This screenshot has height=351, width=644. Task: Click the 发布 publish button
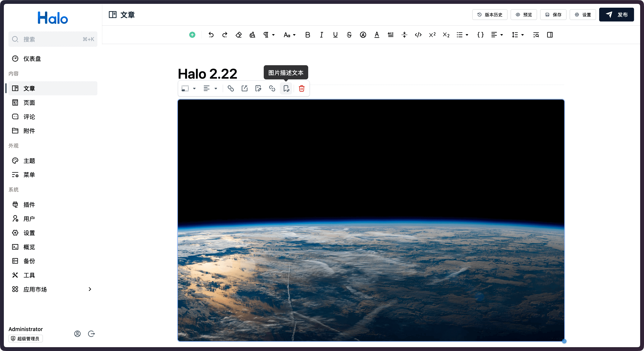(x=616, y=15)
